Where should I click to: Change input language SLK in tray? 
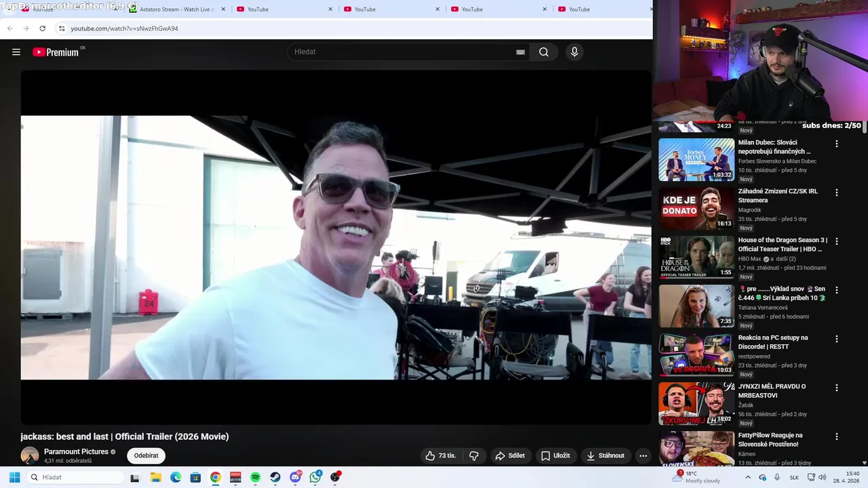point(794,477)
